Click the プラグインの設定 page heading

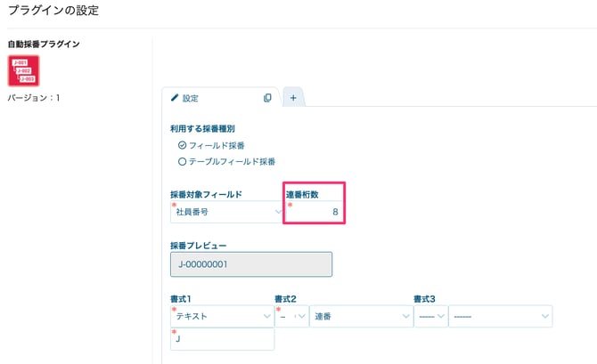53,11
